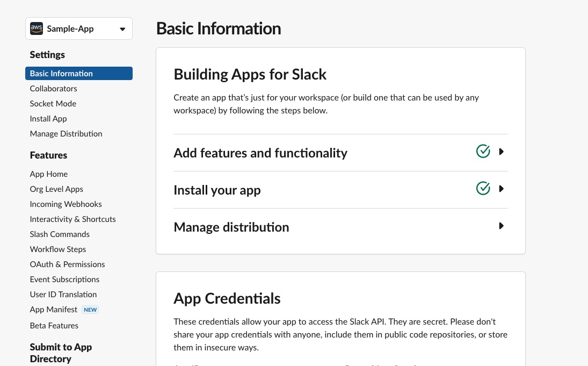Image resolution: width=588 pixels, height=366 pixels.
Task: Open Interactivity & Shortcuts
Action: pos(72,219)
